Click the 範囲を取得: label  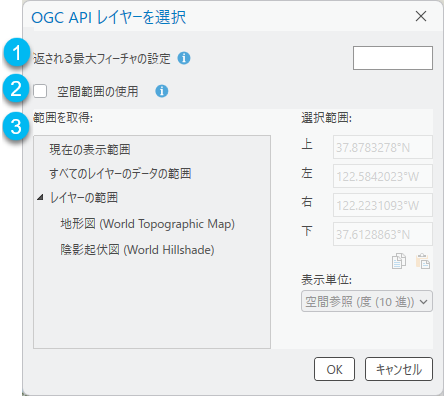(x=63, y=118)
